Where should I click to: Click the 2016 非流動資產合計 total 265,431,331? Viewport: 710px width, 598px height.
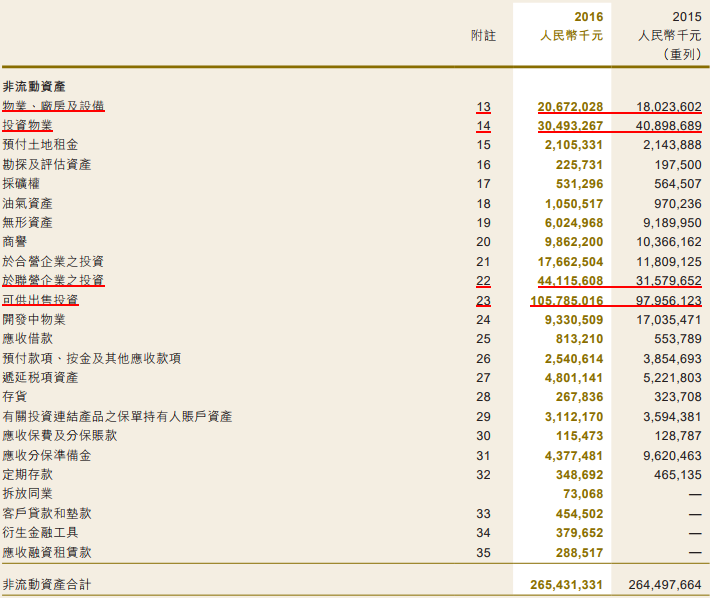pyautogui.click(x=566, y=584)
